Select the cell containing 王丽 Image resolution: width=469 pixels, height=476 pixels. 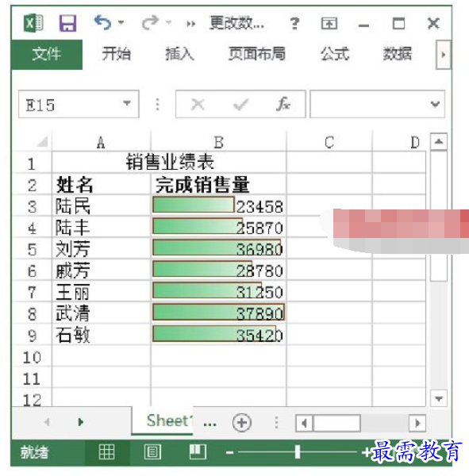(101, 292)
